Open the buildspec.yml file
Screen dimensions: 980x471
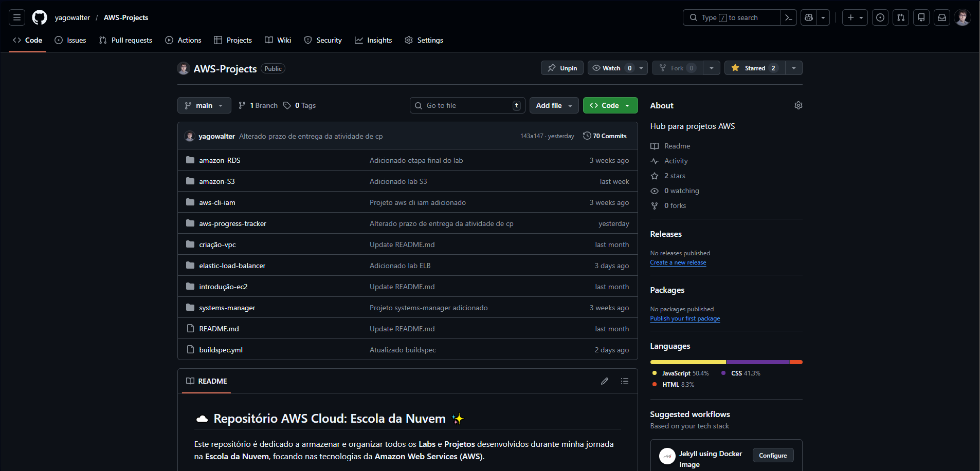tap(221, 350)
